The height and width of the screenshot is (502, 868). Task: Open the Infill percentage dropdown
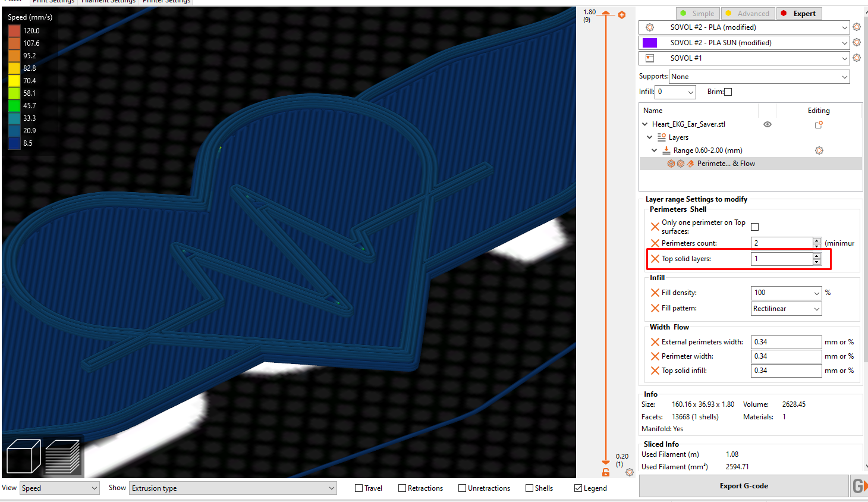pos(675,92)
